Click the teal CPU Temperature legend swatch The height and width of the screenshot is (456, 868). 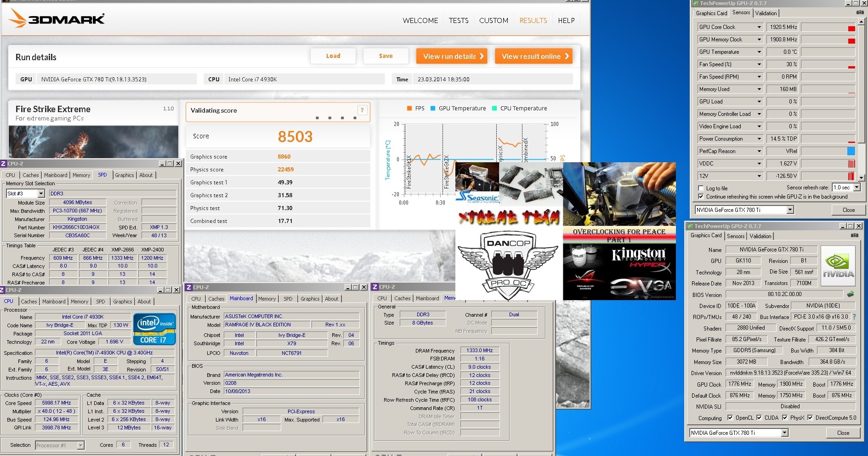click(x=494, y=108)
